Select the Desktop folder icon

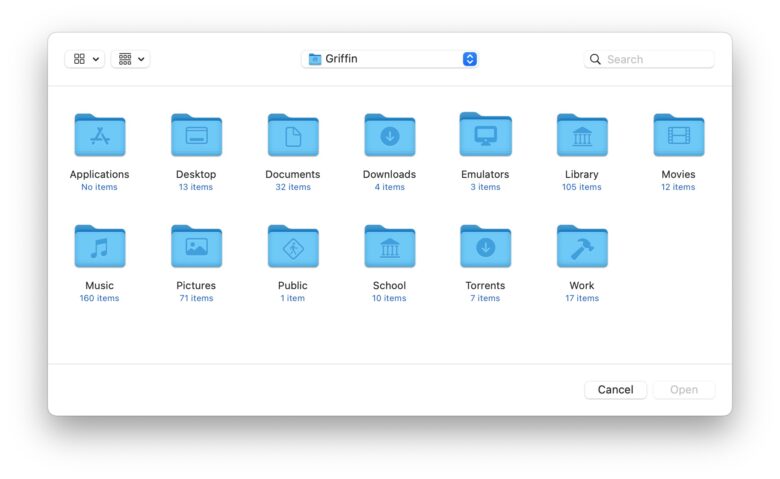tap(196, 136)
